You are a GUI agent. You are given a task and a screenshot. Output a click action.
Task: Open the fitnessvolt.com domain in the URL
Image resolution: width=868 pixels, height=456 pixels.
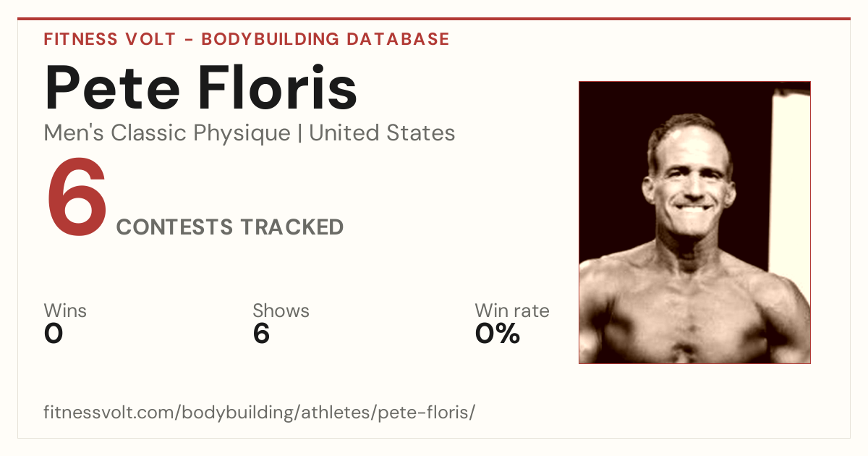110,413
